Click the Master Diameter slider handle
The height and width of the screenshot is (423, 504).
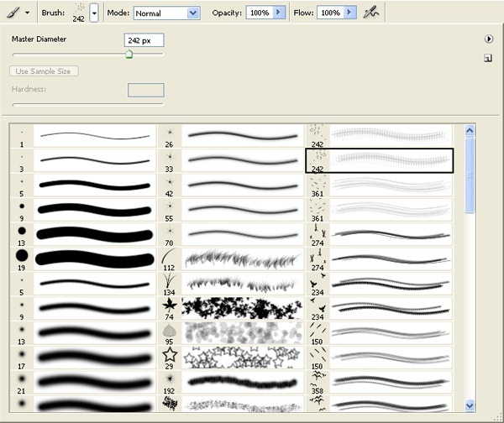click(129, 55)
